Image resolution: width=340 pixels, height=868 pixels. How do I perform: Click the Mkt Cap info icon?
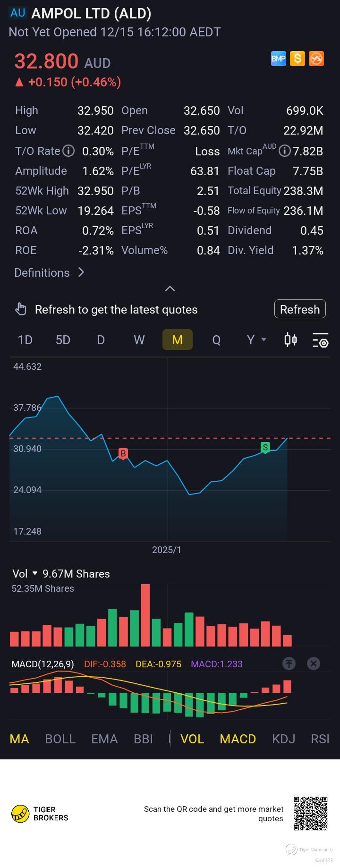[284, 151]
